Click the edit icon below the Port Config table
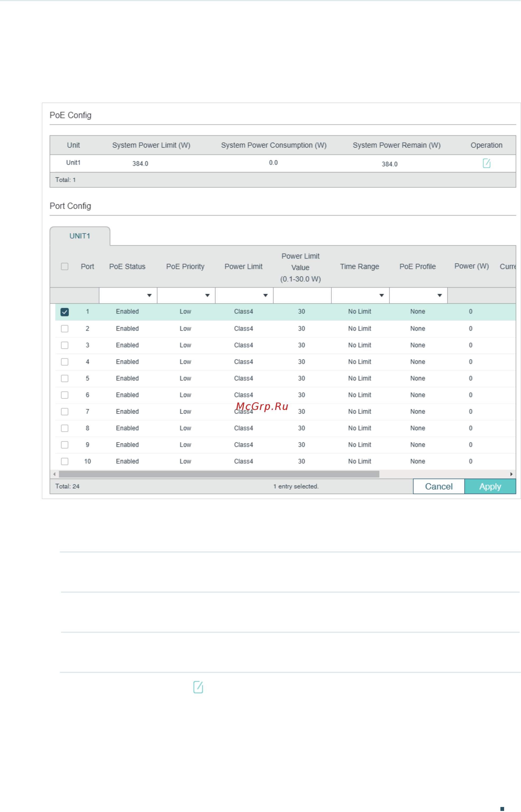This screenshot has width=521, height=812. tap(198, 687)
